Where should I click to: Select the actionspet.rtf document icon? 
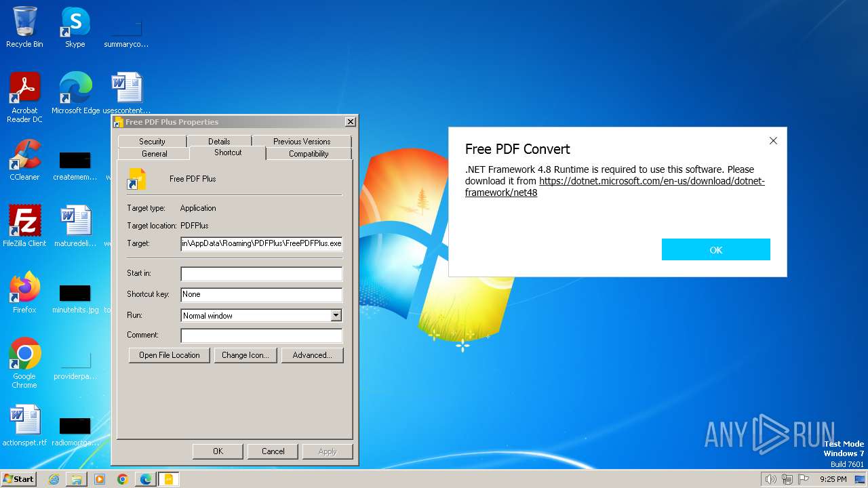pyautogui.click(x=24, y=425)
